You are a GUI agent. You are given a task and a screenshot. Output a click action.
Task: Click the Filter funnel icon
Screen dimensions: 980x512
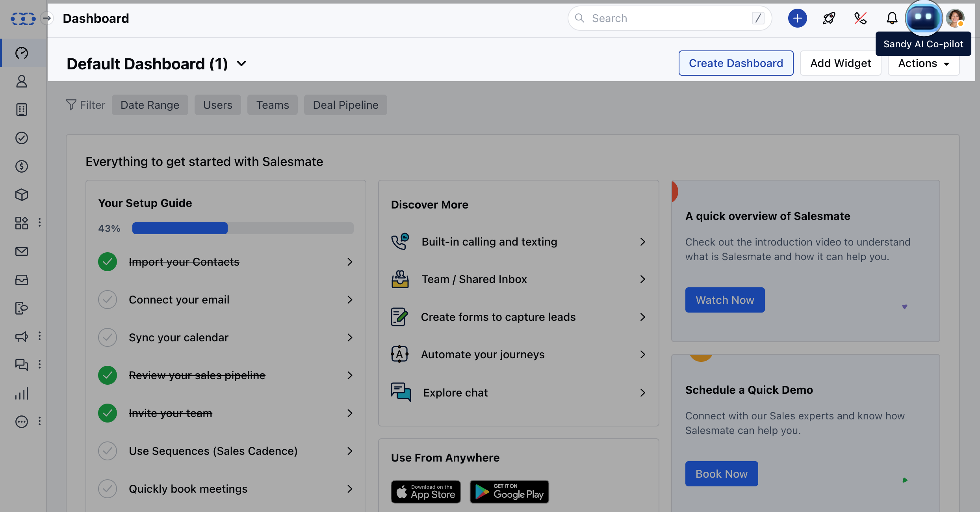71,105
